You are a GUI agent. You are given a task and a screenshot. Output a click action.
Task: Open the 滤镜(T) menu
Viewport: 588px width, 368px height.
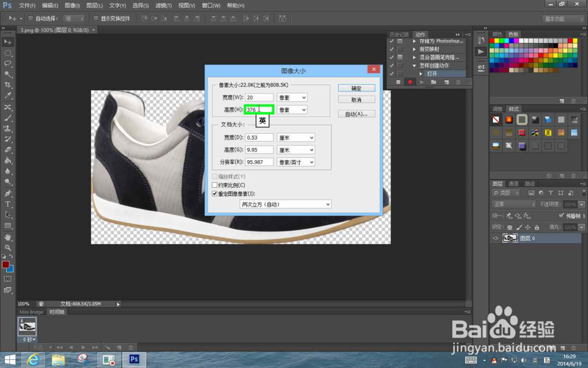pyautogui.click(x=163, y=6)
